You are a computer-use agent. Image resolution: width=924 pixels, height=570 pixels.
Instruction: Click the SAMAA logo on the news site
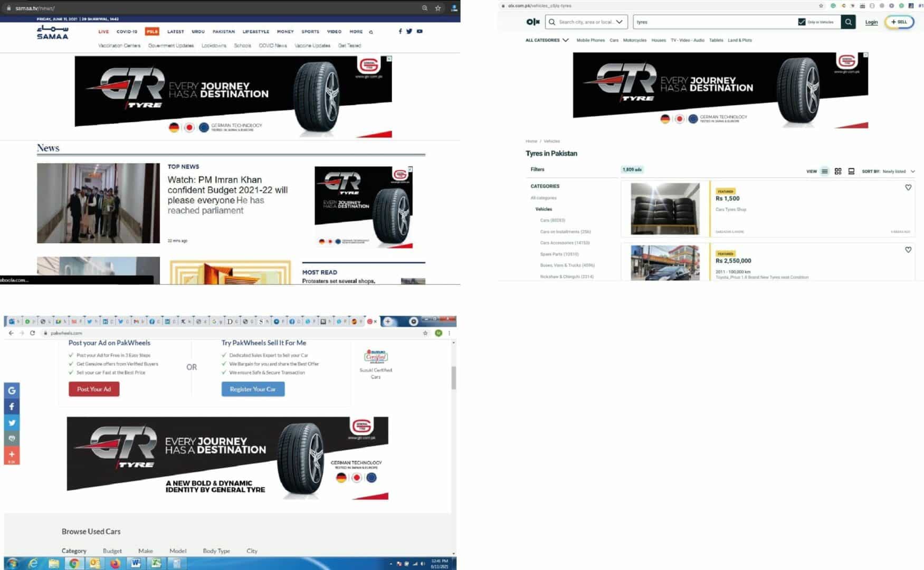coord(52,33)
